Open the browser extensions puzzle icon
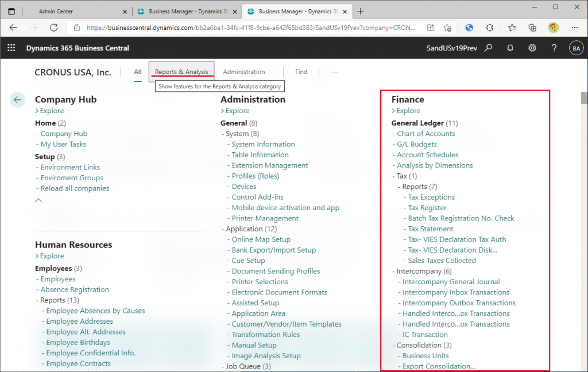The height and width of the screenshot is (372, 588). point(489,28)
